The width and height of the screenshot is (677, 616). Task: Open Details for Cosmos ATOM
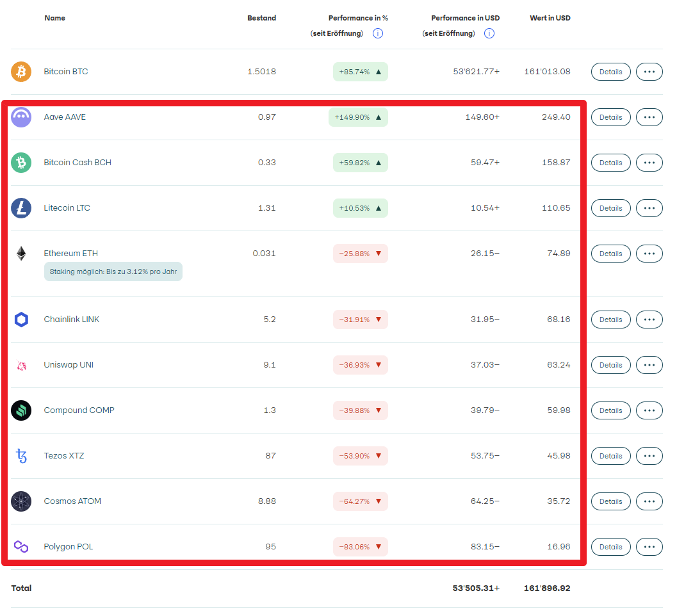point(611,501)
